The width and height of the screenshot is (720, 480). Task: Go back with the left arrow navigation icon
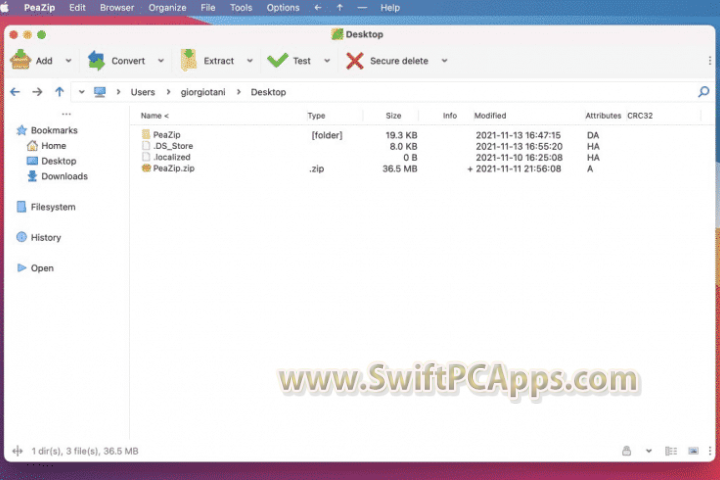pos(15,92)
